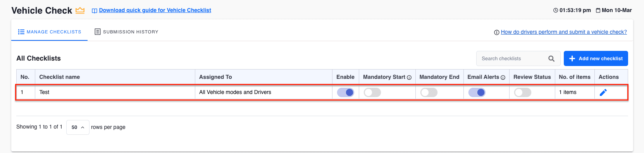Open the how drivers submit vehicle check link
This screenshot has height=153, width=644.
point(564,32)
